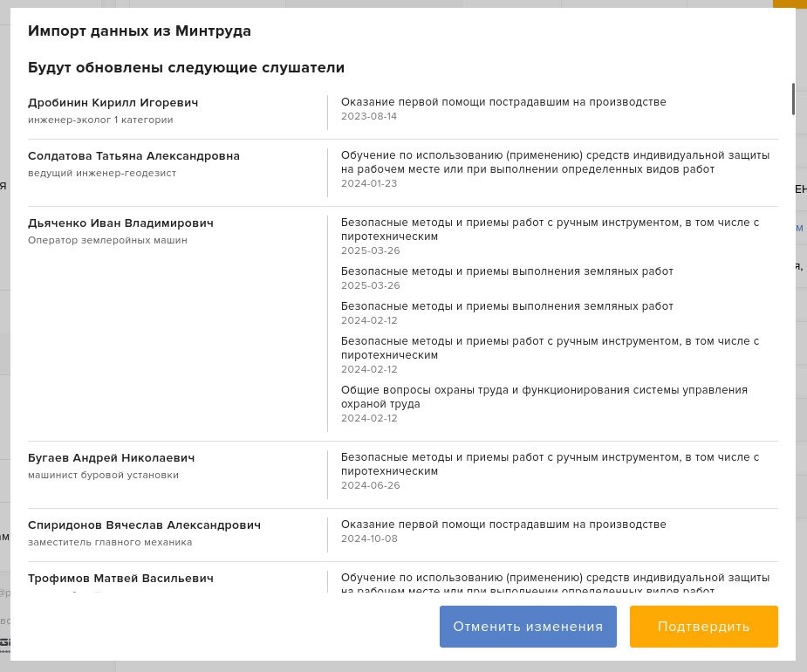The width and height of the screenshot is (807, 672).
Task: Select name Дьяченко Иван Владимирович
Action: [x=120, y=223]
